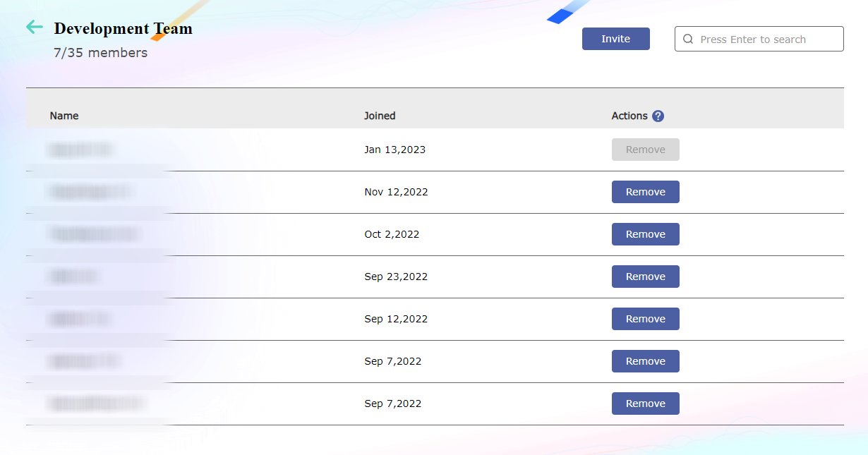Remove the member who joined Oct 2,2022
This screenshot has width=868, height=455.
click(645, 234)
